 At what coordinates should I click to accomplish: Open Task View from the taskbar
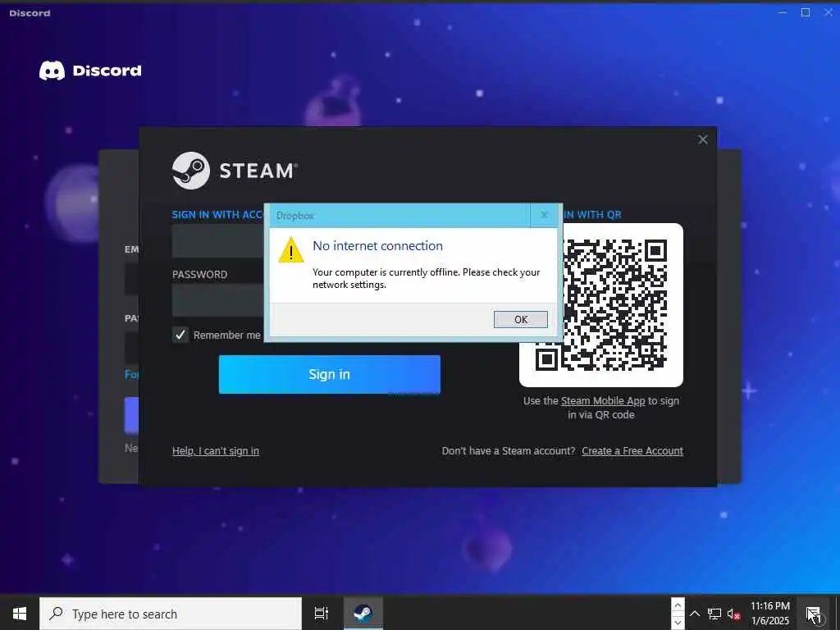321,614
